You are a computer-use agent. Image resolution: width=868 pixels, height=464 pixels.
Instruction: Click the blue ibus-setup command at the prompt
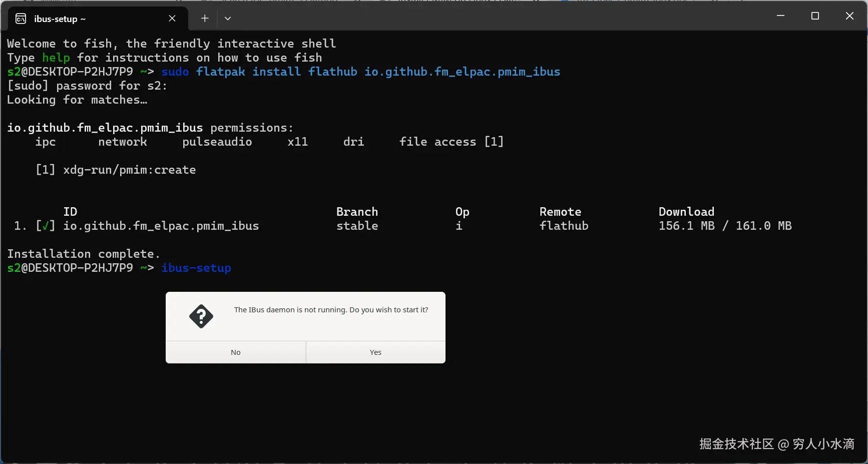pos(196,268)
